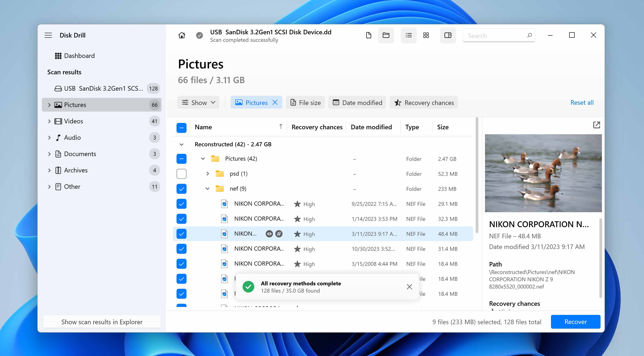Screen dimensions: 644x356
Task: Switch to file view document icon
Action: coord(369,35)
